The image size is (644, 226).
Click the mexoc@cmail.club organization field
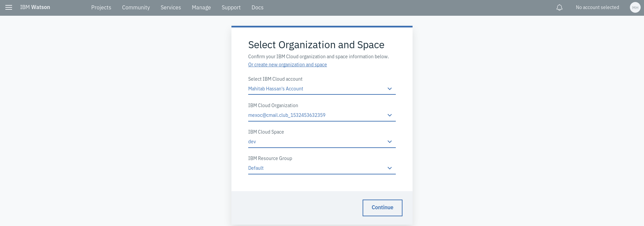(322, 115)
